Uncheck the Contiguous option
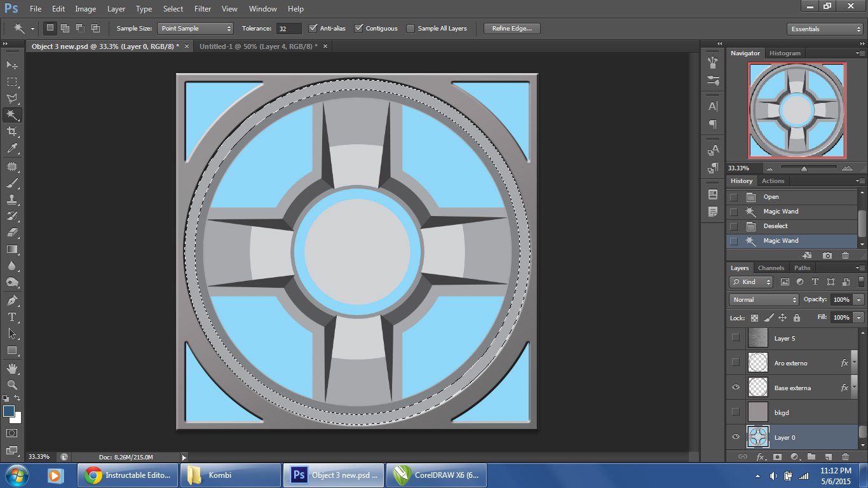The width and height of the screenshot is (868, 488). tap(359, 29)
